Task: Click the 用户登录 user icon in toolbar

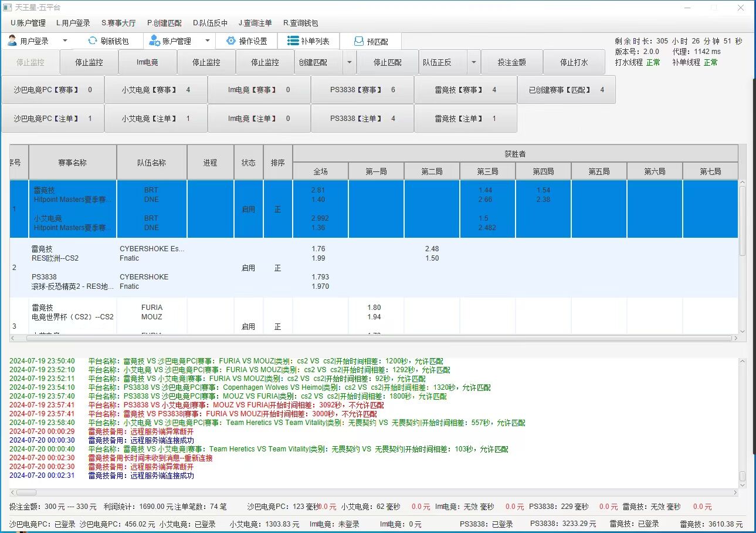Action: coord(12,41)
